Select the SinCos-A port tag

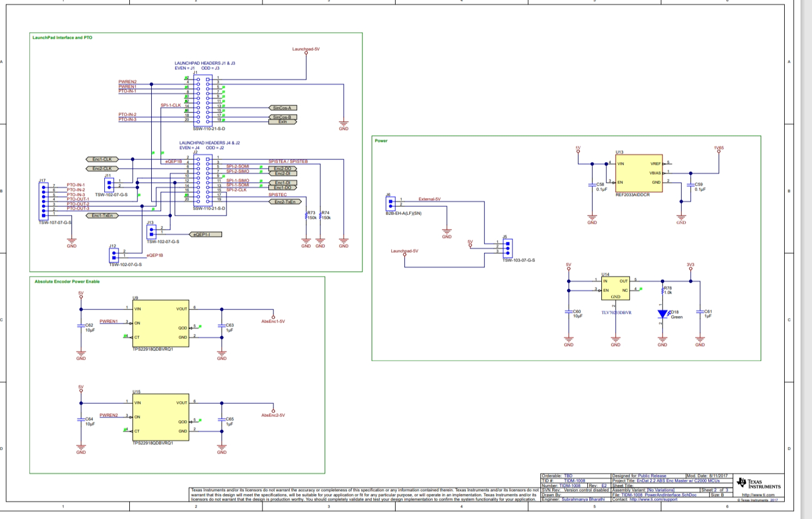[283, 108]
